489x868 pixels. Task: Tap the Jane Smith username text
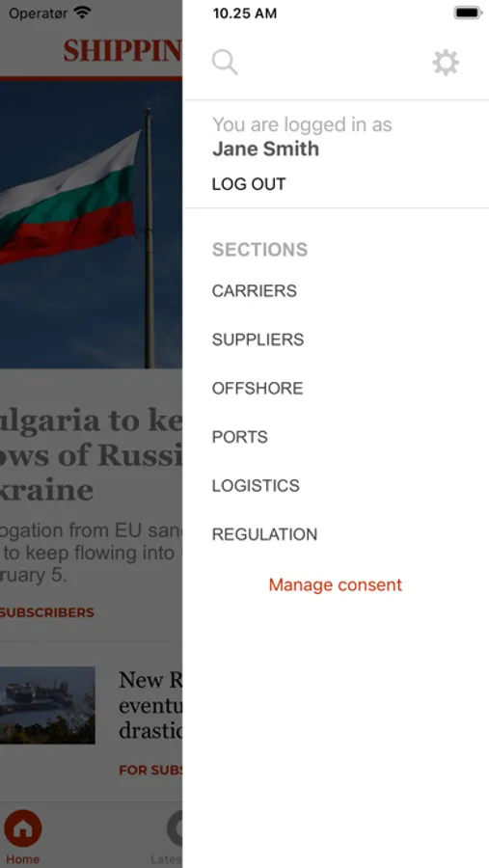tap(266, 149)
